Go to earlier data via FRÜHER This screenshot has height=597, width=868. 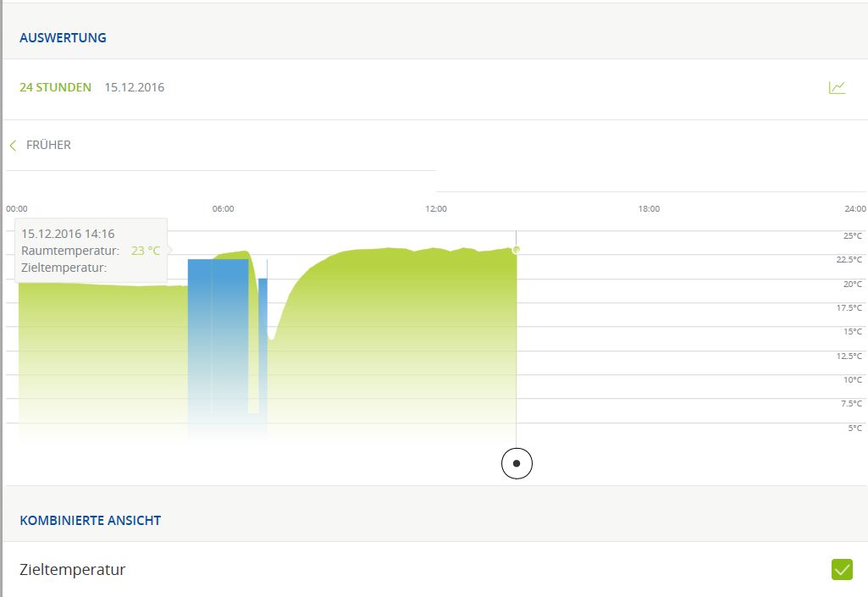click(48, 145)
